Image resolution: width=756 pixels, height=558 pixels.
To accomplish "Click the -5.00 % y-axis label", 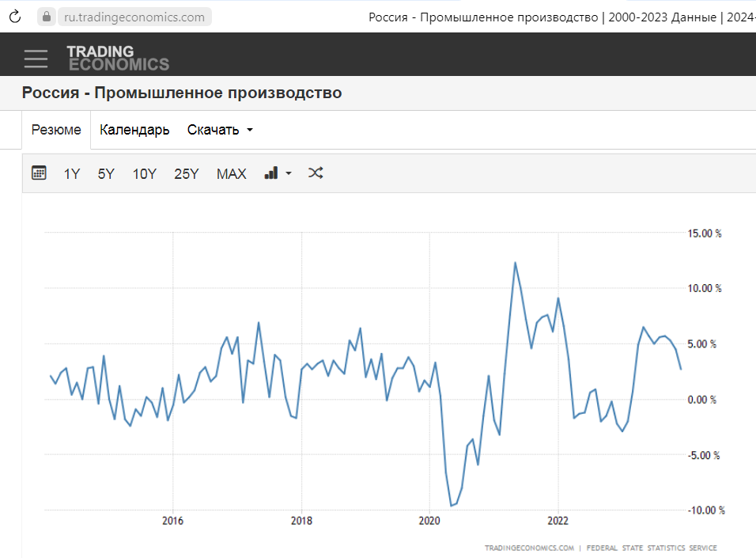I will [704, 455].
